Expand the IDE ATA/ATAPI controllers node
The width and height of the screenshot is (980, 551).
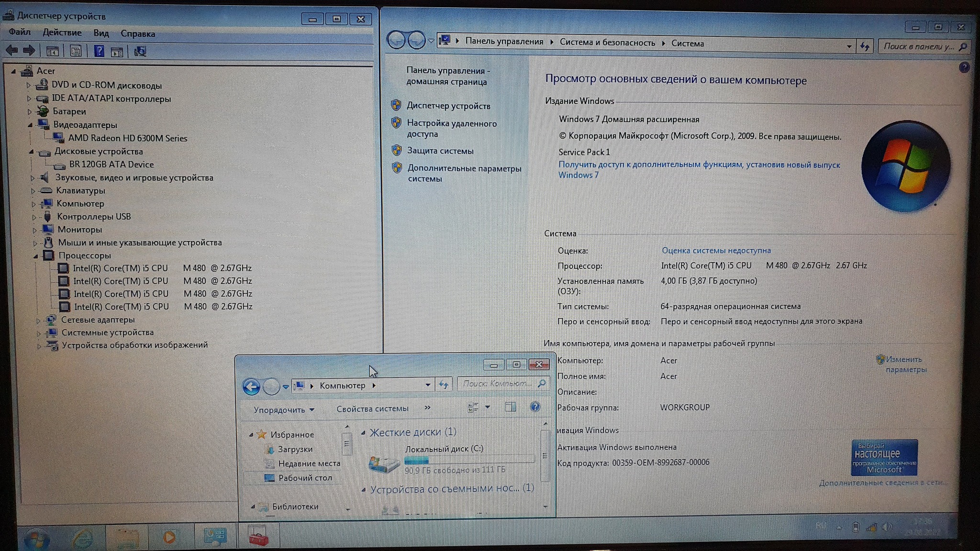tap(29, 99)
